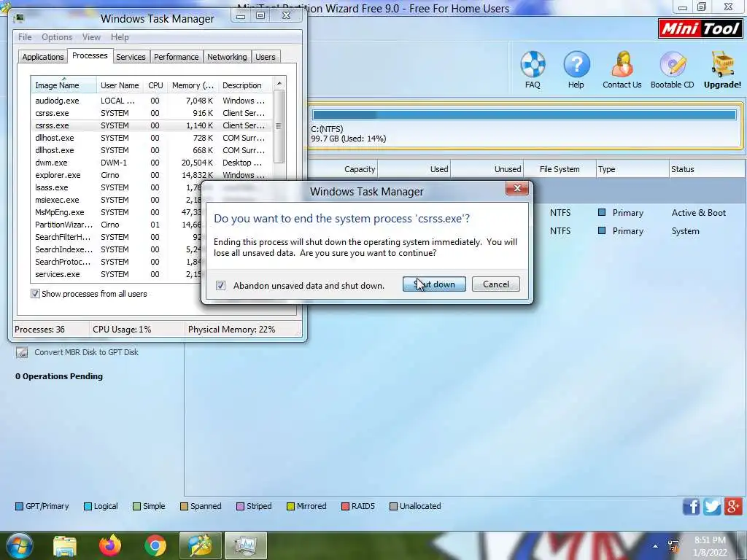Close the csrss.exe confirmation dialog
Viewport: 747px width, 560px height.
click(517, 189)
